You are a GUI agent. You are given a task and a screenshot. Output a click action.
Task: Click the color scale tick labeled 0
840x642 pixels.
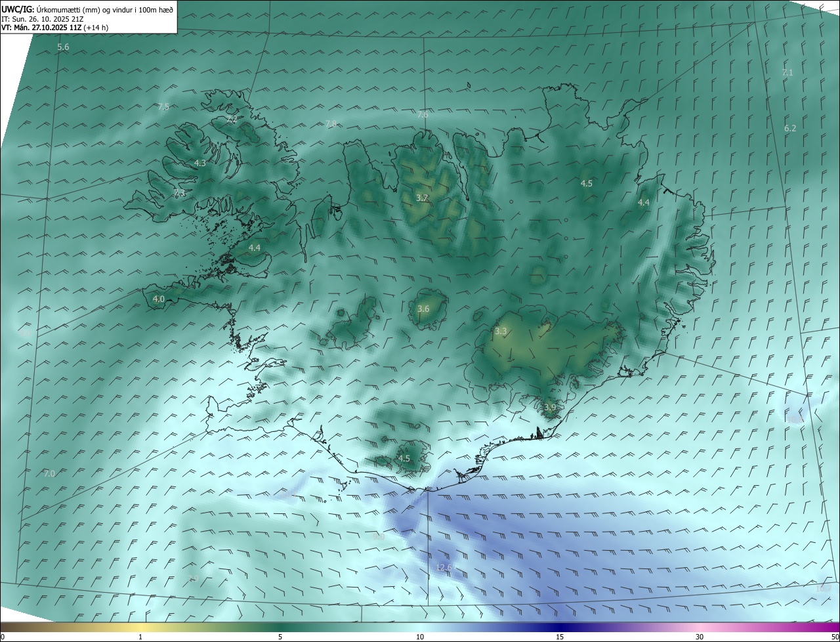pyautogui.click(x=3, y=637)
